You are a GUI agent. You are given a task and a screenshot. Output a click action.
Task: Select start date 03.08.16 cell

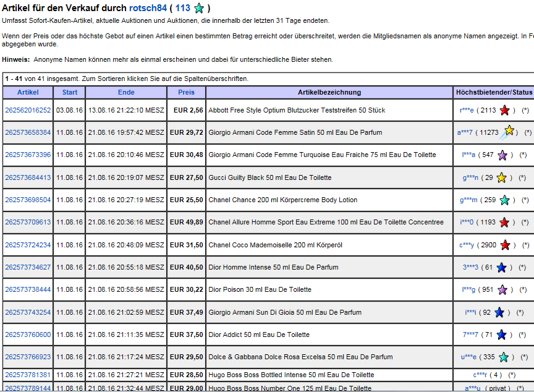(x=69, y=110)
